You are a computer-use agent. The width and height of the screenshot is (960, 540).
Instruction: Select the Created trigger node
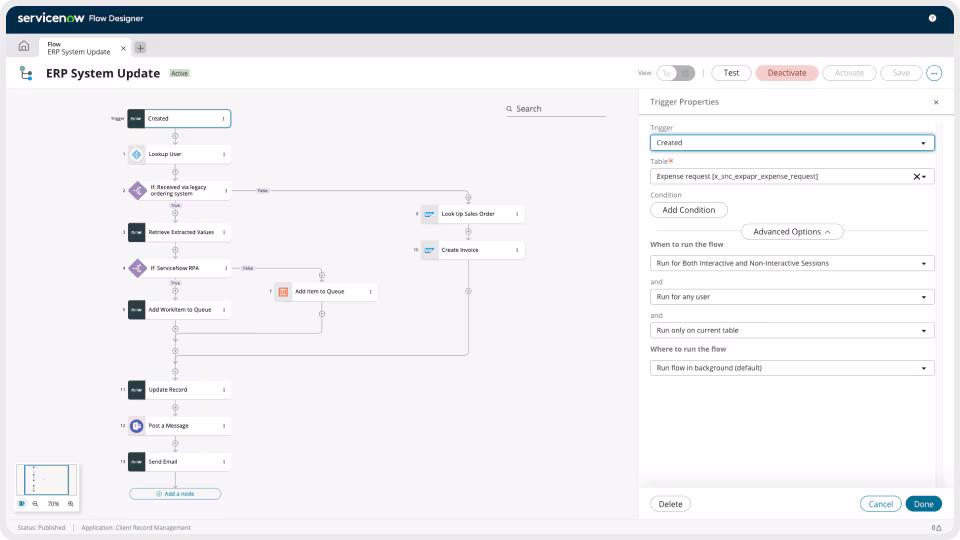click(x=179, y=119)
